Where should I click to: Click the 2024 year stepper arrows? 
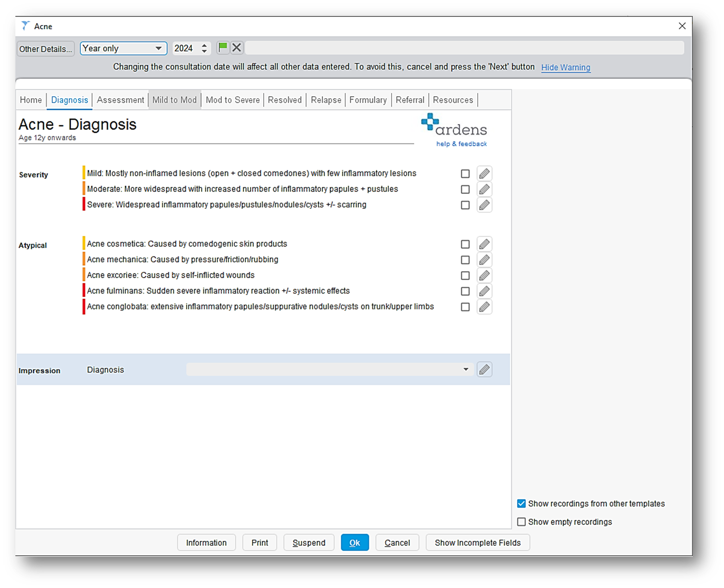tap(204, 48)
